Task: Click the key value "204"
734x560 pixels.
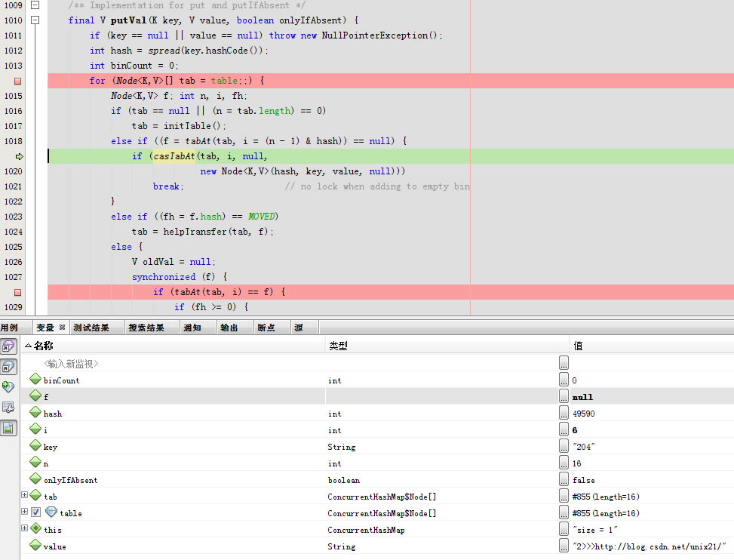Action: [583, 447]
